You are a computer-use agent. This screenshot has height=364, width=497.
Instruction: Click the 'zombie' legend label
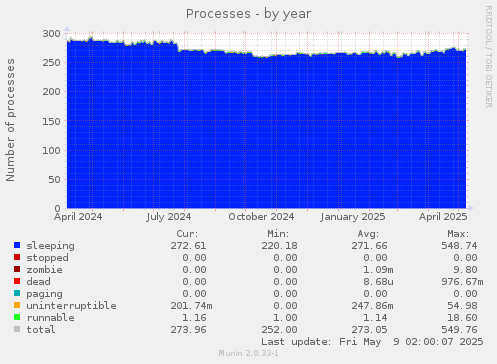pos(44,270)
